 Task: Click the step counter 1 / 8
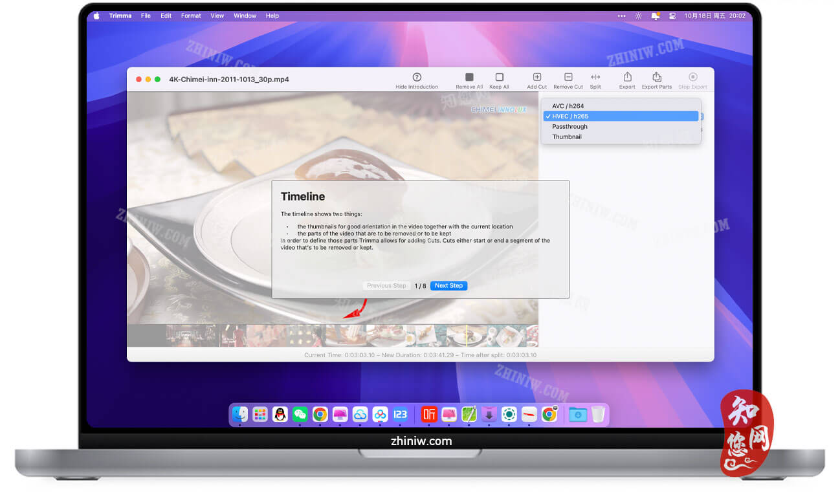tap(420, 286)
